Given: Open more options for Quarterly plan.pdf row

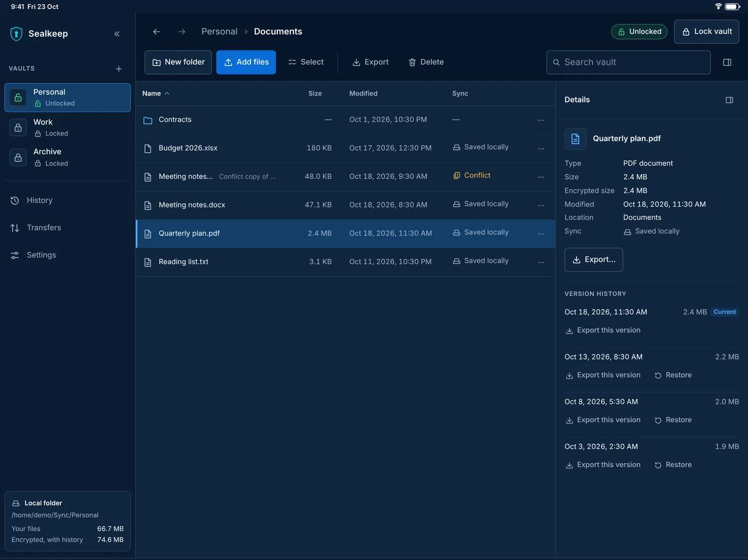Looking at the screenshot, I should coord(541,234).
